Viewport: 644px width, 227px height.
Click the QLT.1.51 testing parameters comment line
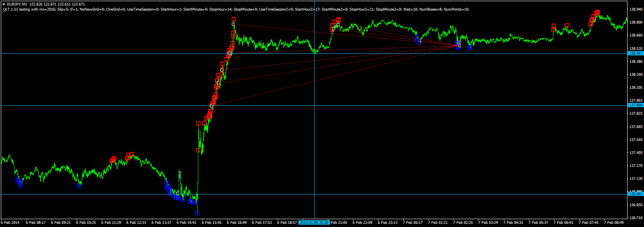coord(236,9)
